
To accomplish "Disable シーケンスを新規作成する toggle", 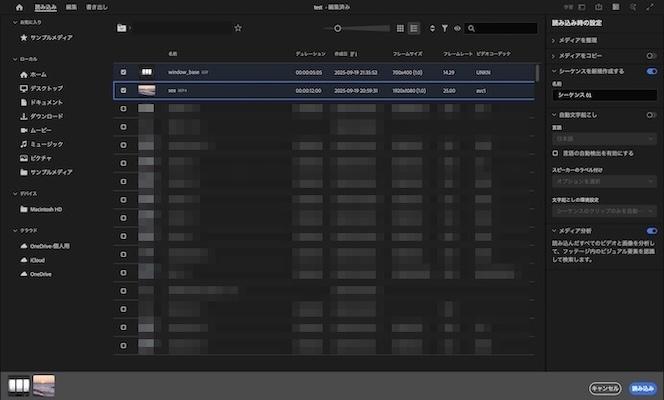I will (652, 71).
